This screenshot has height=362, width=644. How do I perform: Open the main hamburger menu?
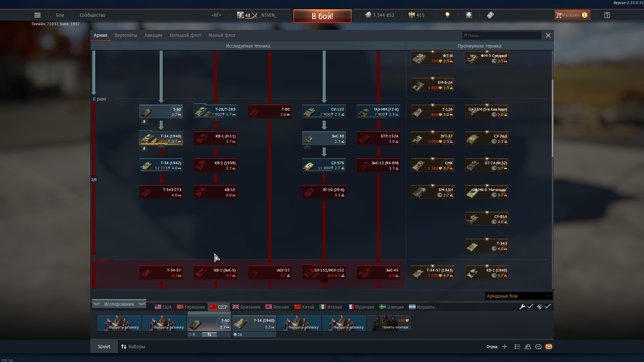point(38,15)
